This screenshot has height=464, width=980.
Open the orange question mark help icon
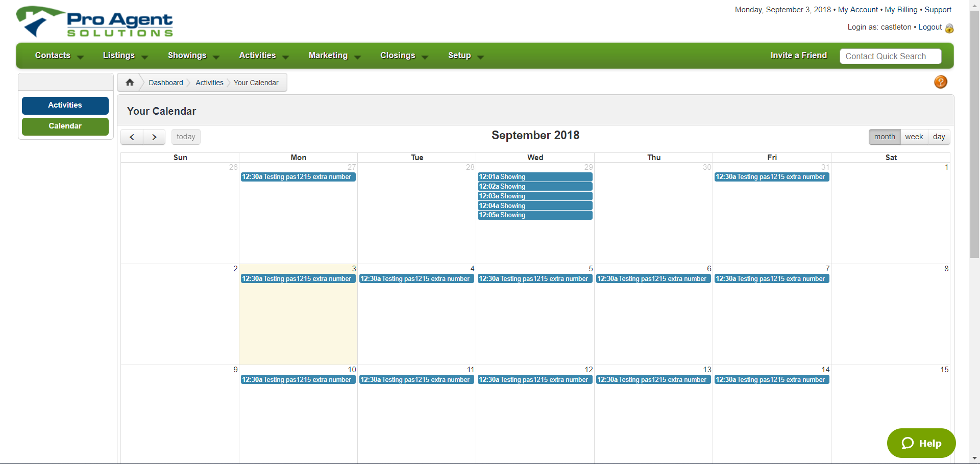[941, 82]
